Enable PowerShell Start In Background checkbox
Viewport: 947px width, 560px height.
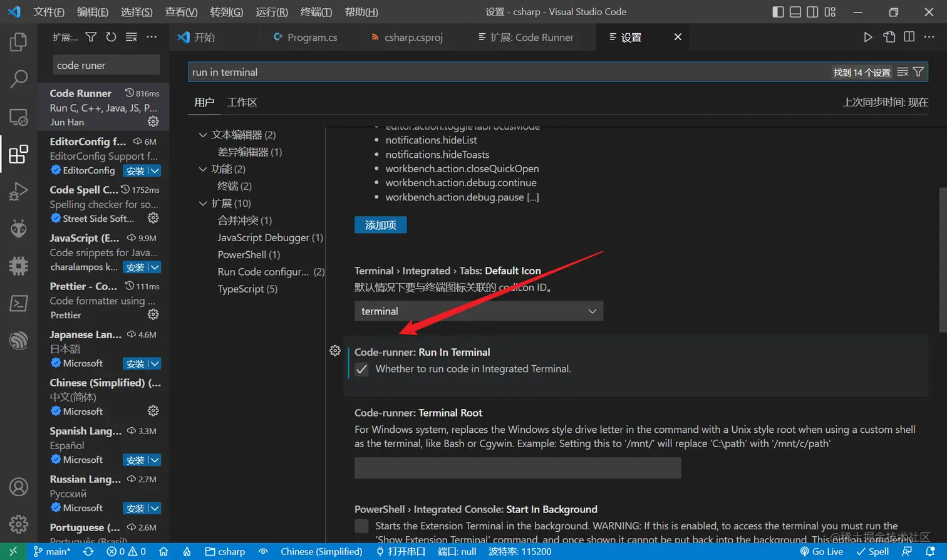tap(361, 526)
